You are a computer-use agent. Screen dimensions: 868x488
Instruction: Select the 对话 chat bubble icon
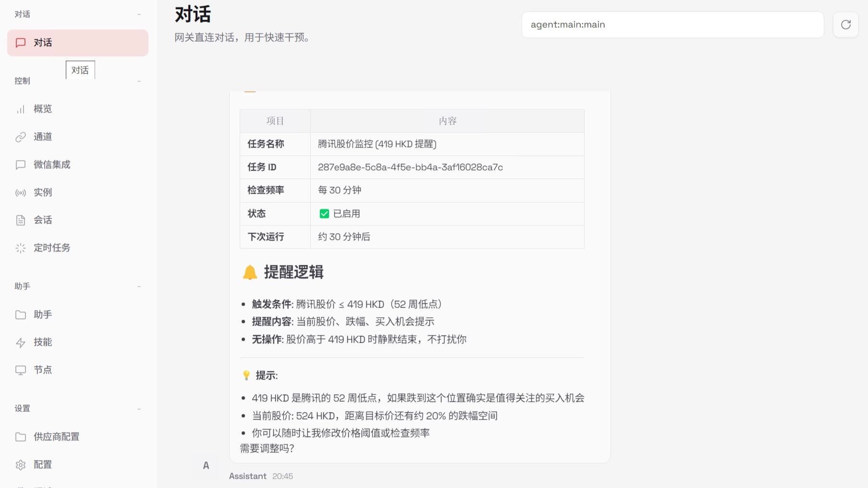click(x=21, y=43)
